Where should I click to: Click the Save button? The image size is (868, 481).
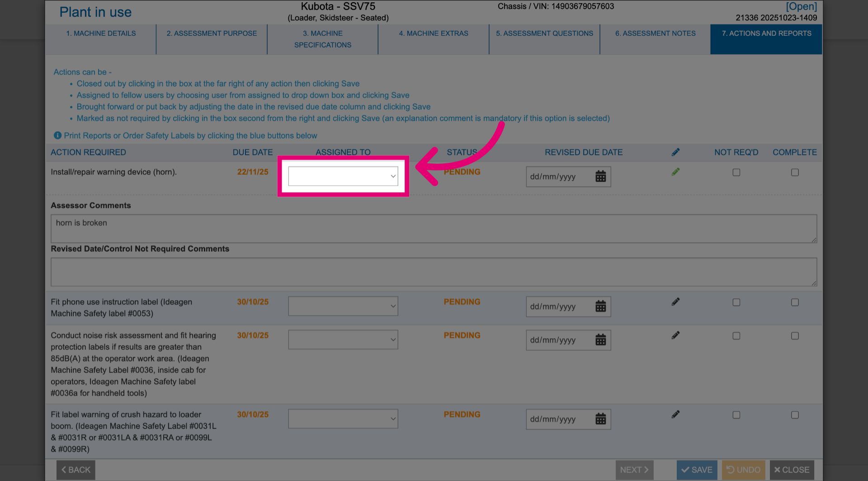coord(697,470)
